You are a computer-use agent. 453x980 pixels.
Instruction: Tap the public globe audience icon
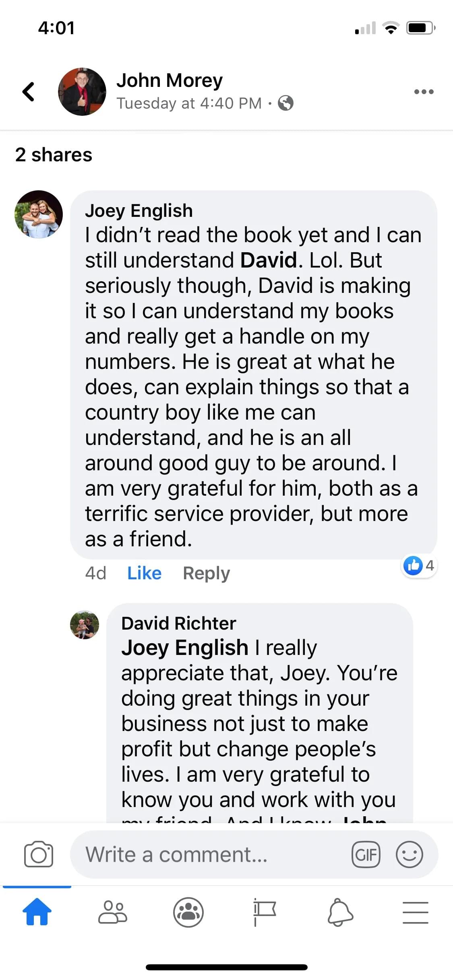[286, 103]
